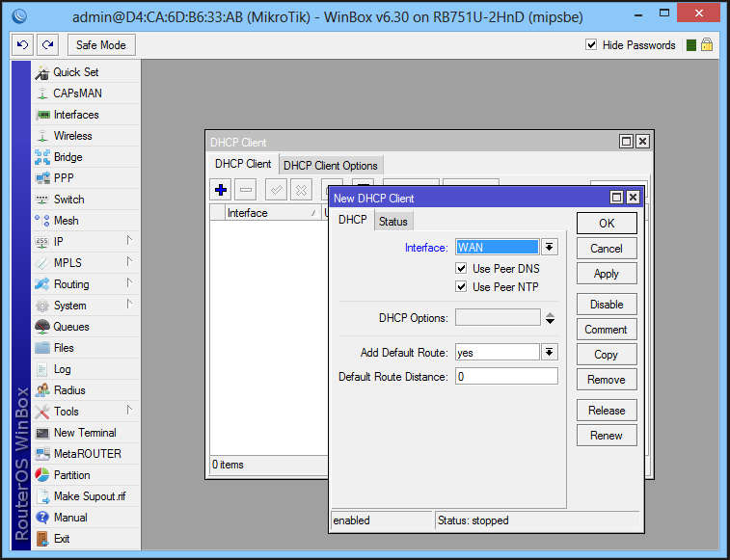This screenshot has width=730, height=560.
Task: Click the redo arrow icon
Action: [47, 45]
